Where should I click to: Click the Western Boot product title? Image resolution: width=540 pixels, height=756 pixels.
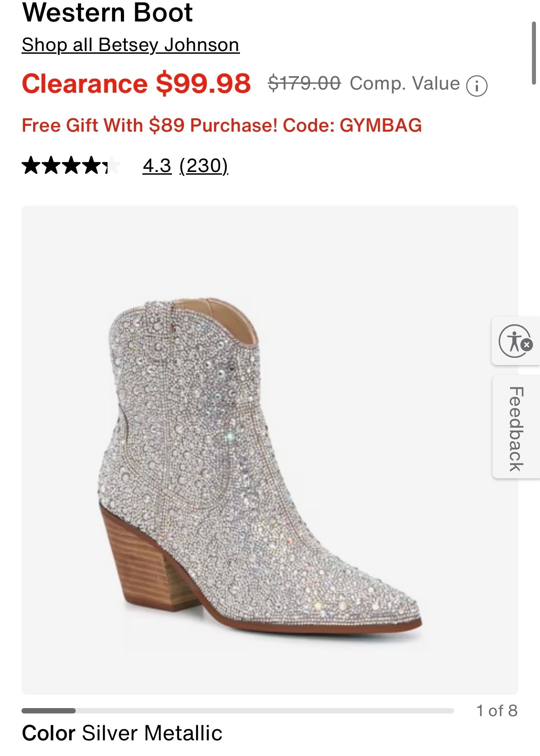(x=107, y=13)
